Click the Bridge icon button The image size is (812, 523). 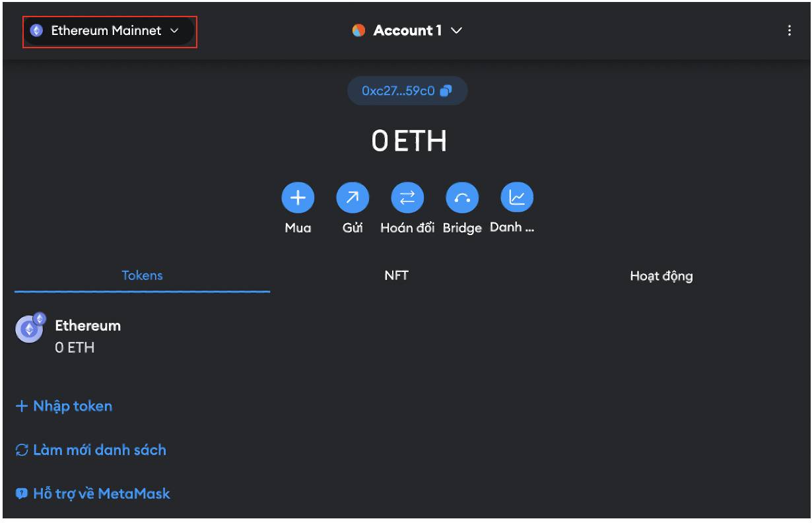462,197
